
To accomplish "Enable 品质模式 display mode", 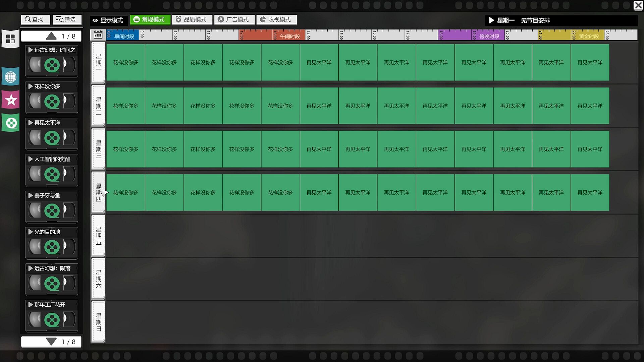I will pos(192,20).
